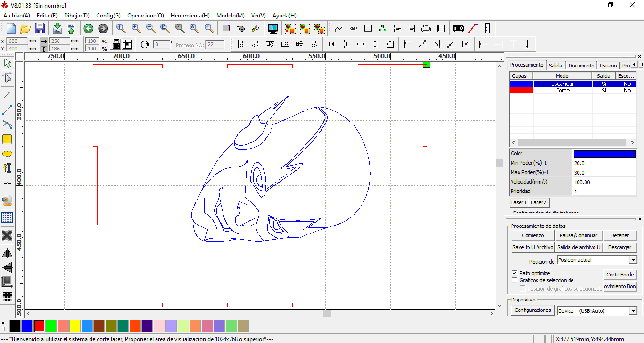Choose the text tool in left toolbar
The height and width of the screenshot is (343, 644).
[x=7, y=168]
